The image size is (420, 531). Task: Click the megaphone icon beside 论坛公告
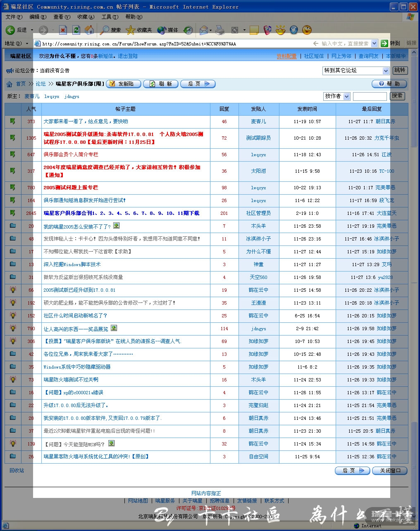click(10, 71)
